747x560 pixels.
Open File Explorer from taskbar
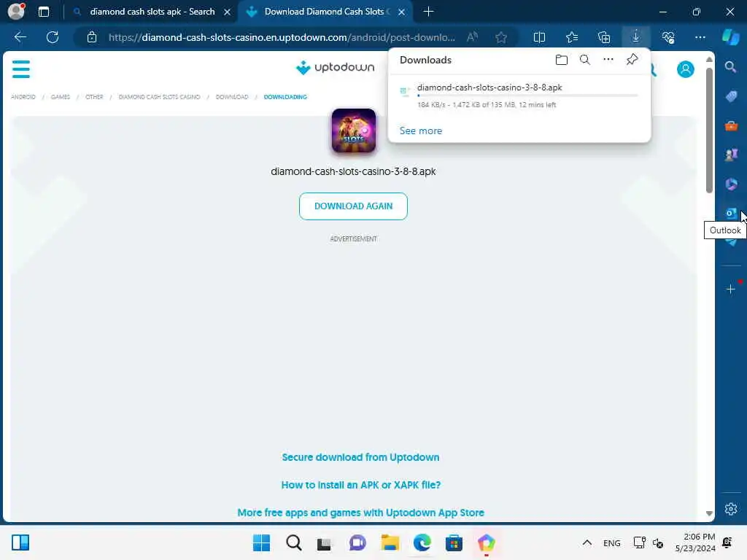point(390,542)
